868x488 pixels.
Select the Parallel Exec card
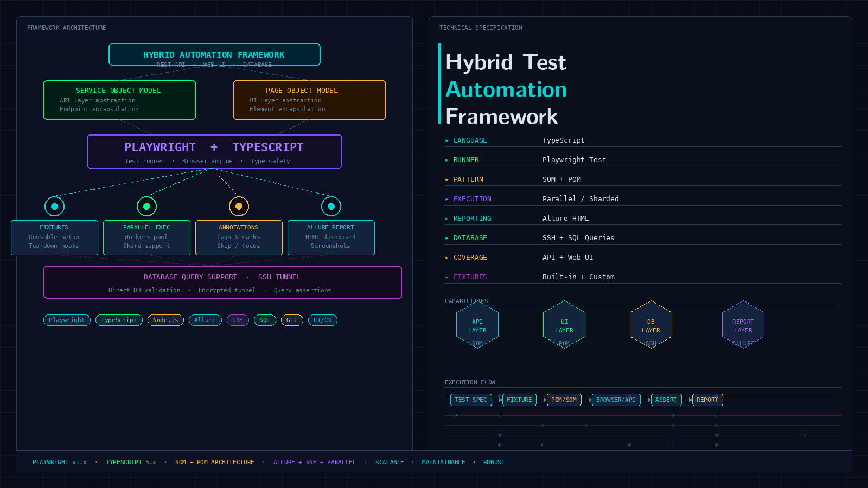(x=146, y=237)
